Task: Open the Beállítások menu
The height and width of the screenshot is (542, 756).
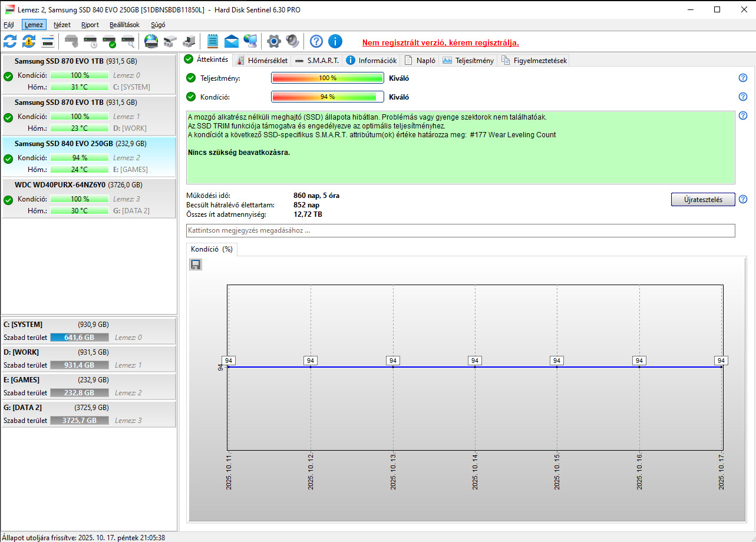Action: point(124,25)
